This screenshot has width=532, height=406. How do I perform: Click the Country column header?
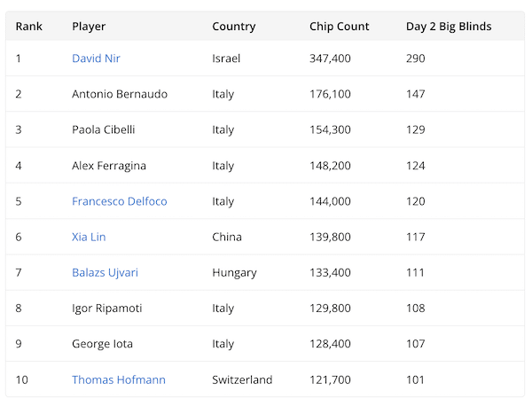pyautogui.click(x=233, y=27)
